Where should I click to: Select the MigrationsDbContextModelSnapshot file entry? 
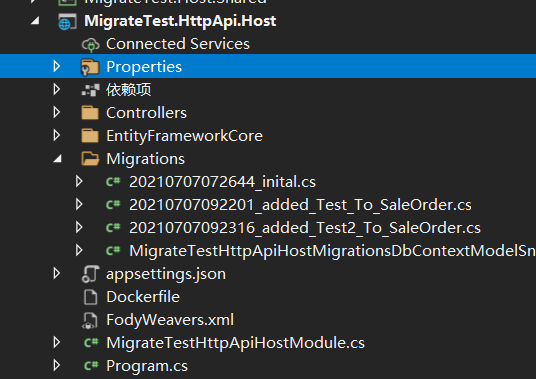(332, 251)
